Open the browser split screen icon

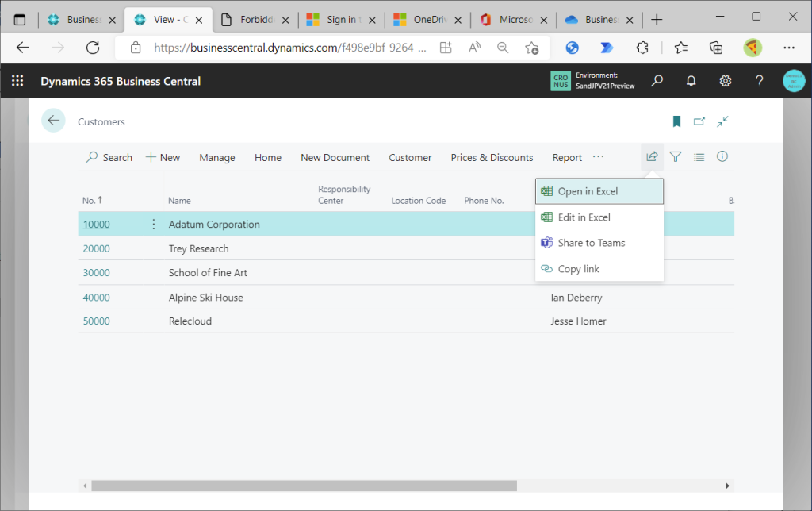(x=446, y=48)
